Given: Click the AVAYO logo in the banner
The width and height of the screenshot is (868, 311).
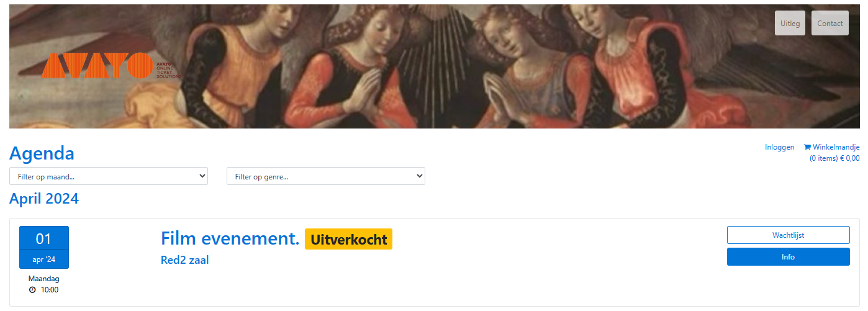Looking at the screenshot, I should tap(111, 66).
